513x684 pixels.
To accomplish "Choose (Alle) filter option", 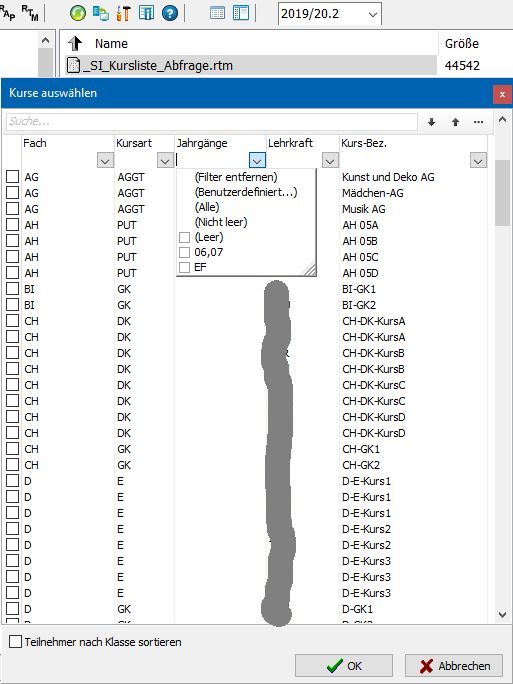I will 207,207.
